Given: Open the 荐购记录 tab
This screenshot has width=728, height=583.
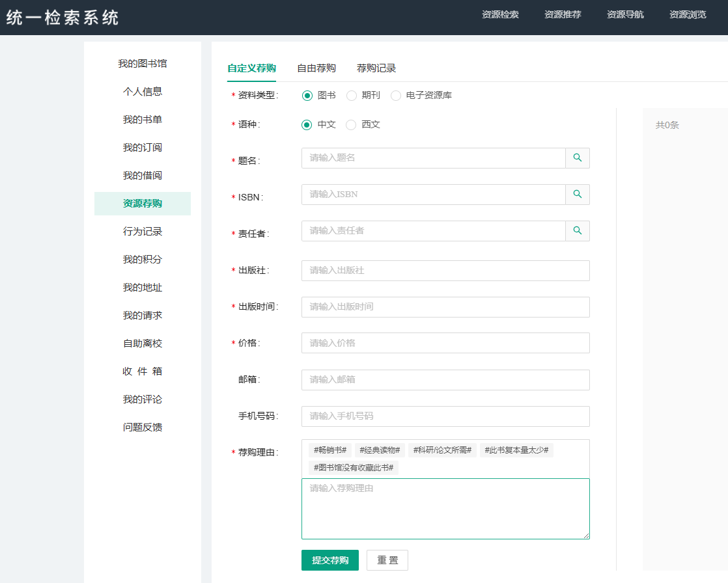Looking at the screenshot, I should coord(376,68).
